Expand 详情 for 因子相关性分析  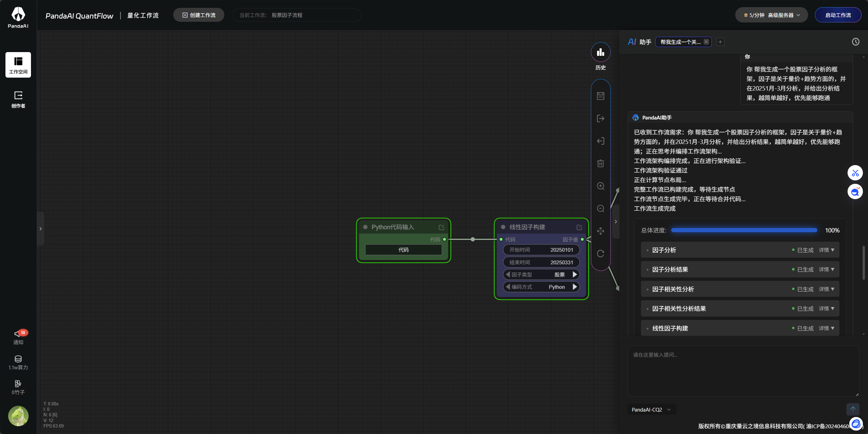tap(826, 289)
